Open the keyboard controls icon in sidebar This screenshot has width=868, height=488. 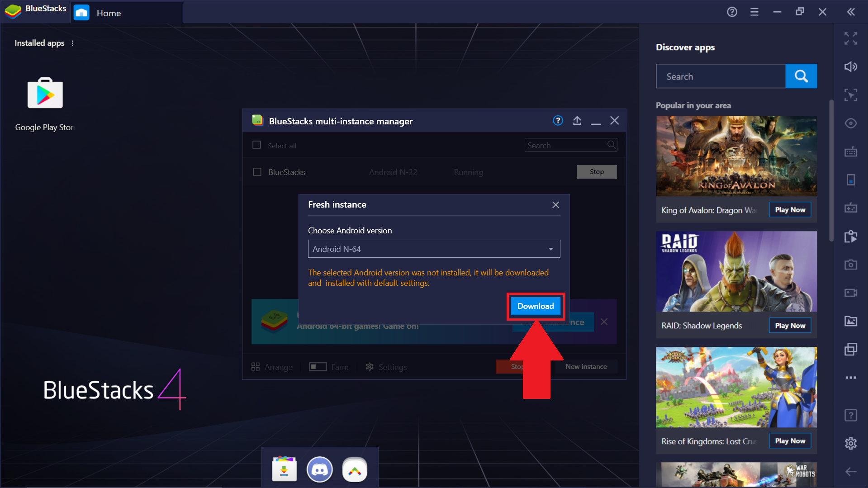coord(851,152)
